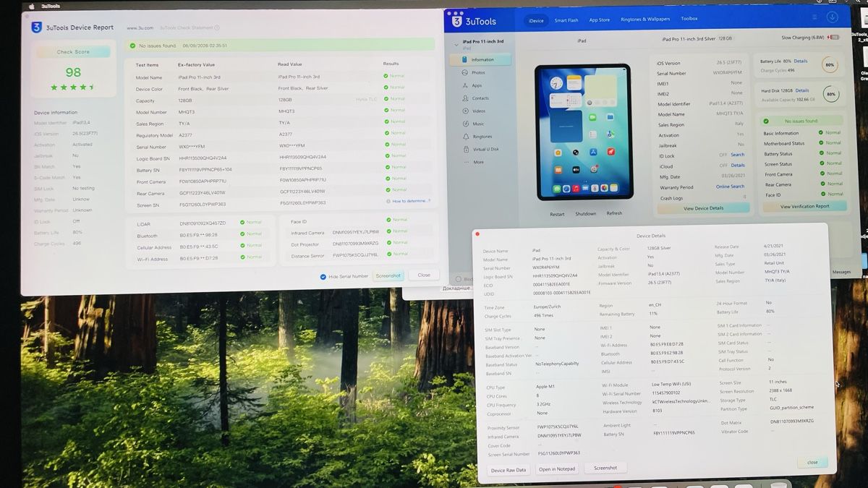Image resolution: width=868 pixels, height=488 pixels.
Task: Switch to iDevice tab
Action: [536, 20]
